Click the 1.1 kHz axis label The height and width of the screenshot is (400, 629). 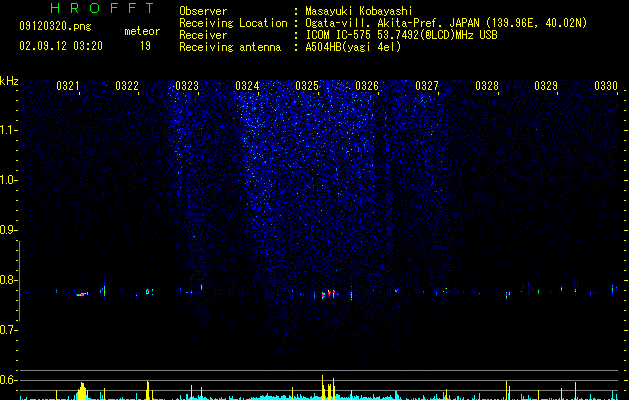point(8,130)
